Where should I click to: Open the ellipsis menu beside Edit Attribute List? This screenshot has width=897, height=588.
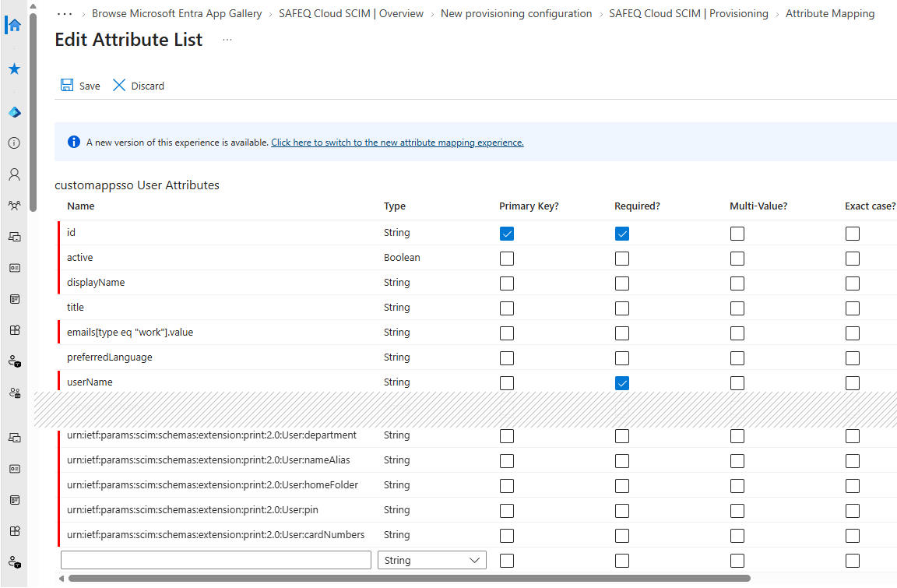(x=227, y=40)
